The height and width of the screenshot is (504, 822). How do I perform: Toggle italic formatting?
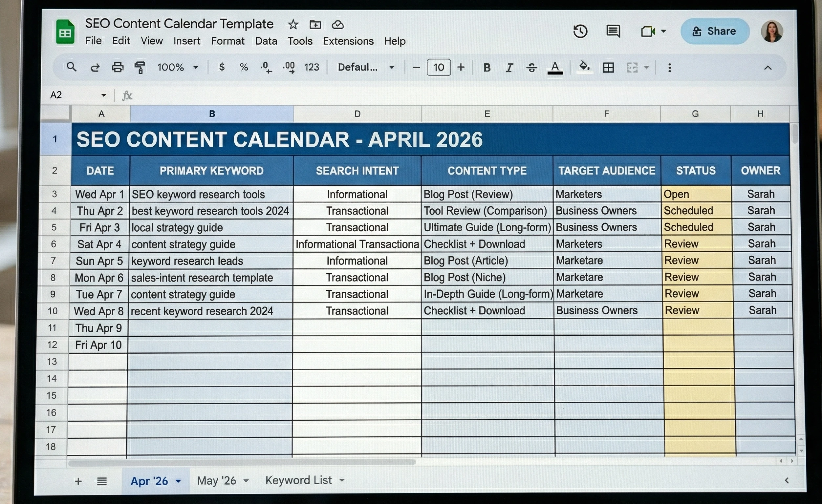[x=509, y=67]
